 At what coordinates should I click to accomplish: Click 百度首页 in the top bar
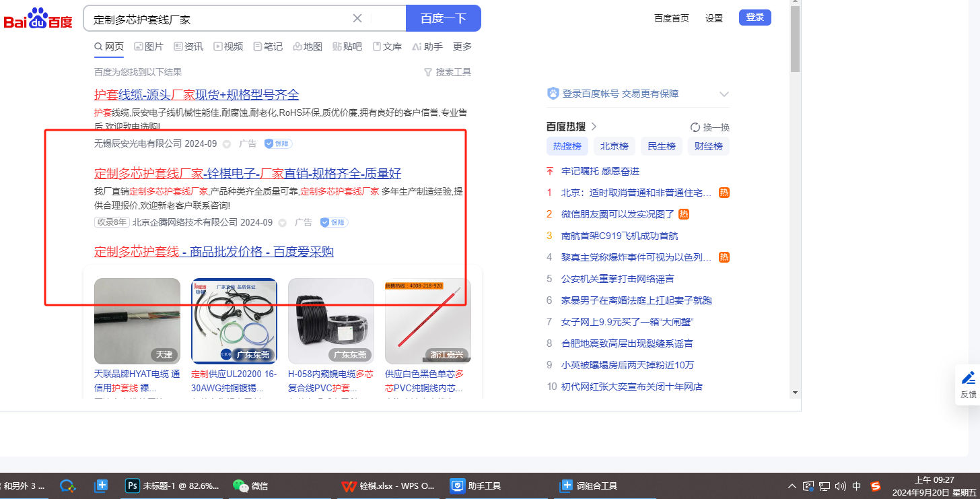tap(672, 18)
